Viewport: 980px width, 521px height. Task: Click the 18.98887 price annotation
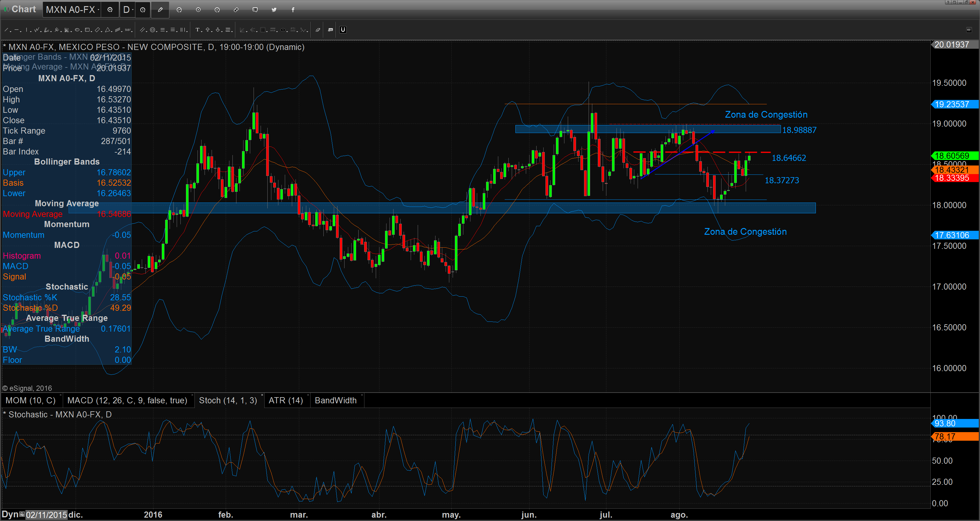coord(799,130)
